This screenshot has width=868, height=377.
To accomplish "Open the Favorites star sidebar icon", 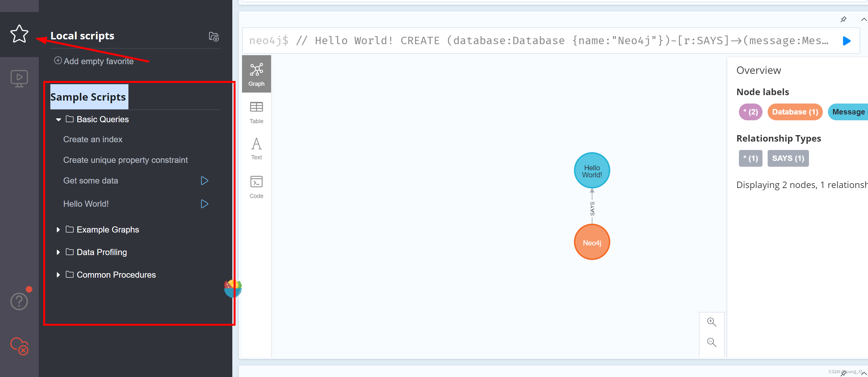I will 19,34.
